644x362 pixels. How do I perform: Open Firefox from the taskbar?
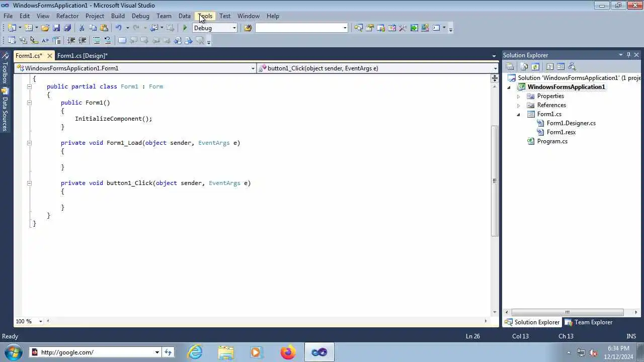click(x=288, y=352)
